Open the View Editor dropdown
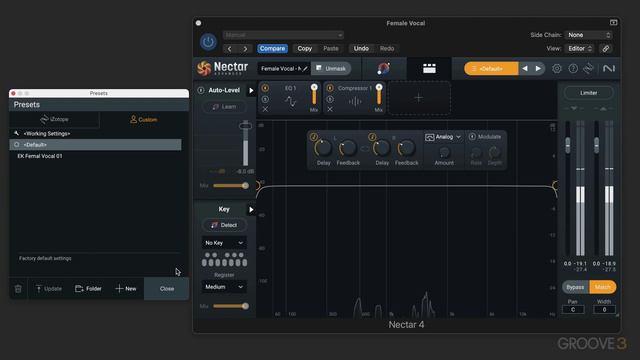This screenshot has height=360, width=640. 580,49
